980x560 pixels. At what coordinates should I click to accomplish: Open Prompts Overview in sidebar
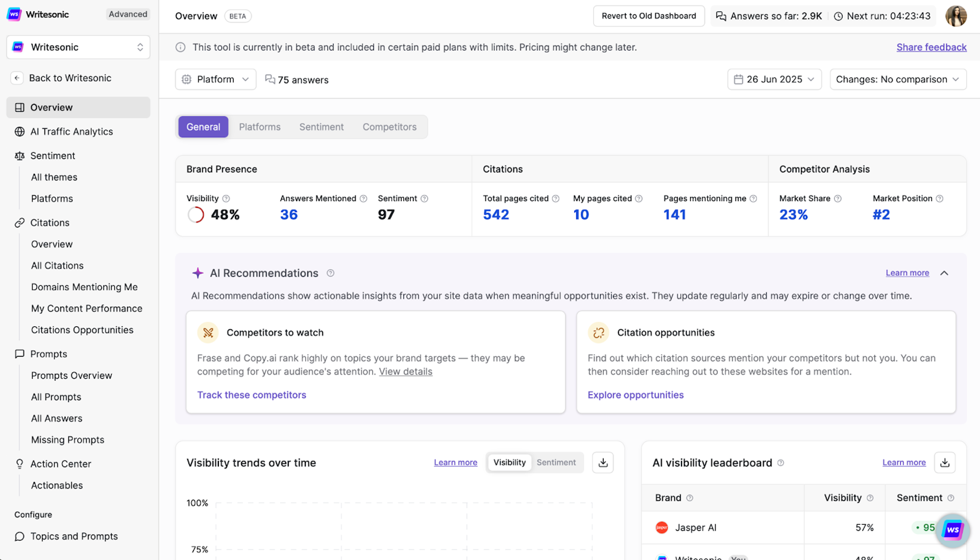pyautogui.click(x=71, y=375)
